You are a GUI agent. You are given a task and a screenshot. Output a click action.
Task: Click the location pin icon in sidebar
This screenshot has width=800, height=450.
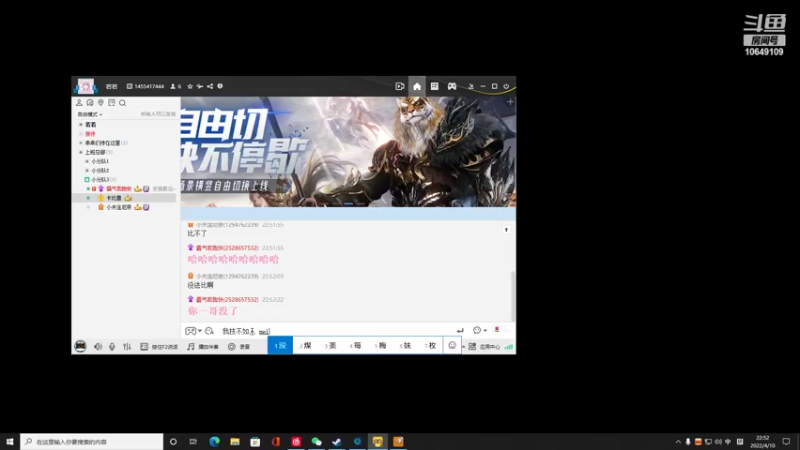[101, 103]
